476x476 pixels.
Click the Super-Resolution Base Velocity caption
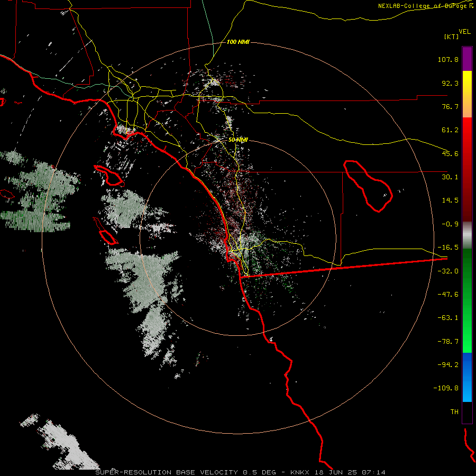(x=241, y=472)
